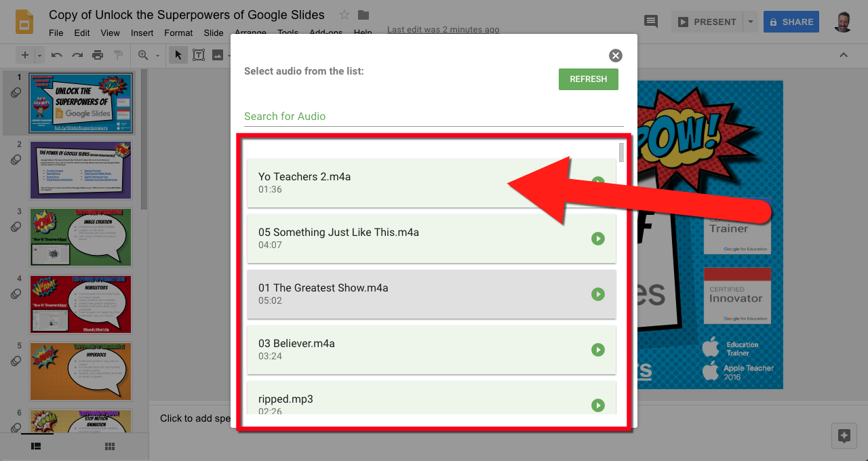Image resolution: width=868 pixels, height=461 pixels.
Task: Open the comments history icon
Action: click(x=651, y=22)
